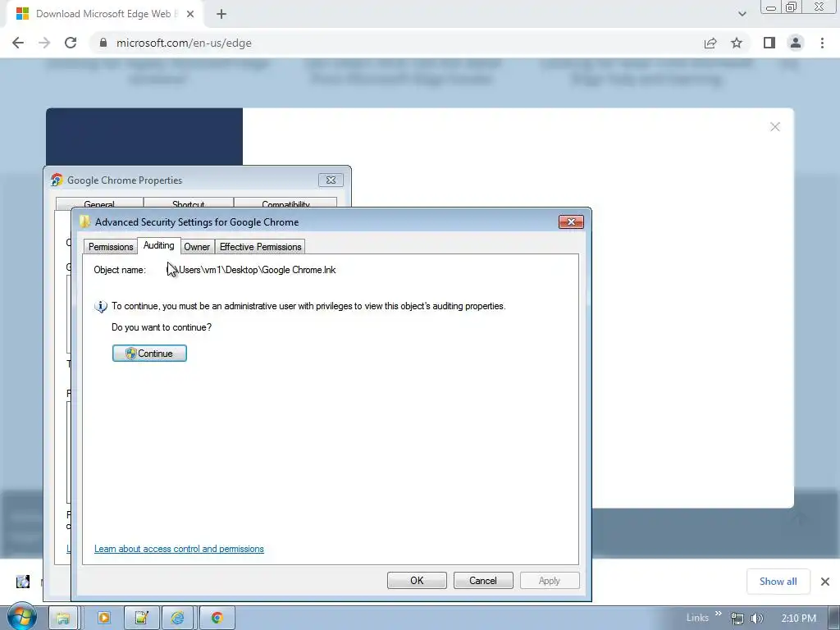Open the Owner tab
840x630 pixels.
coord(197,246)
